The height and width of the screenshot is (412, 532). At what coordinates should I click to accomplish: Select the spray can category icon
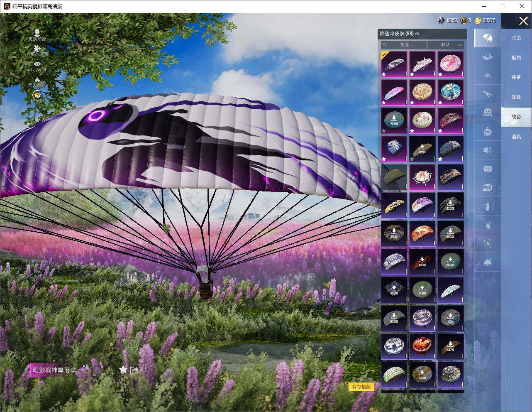(x=488, y=206)
